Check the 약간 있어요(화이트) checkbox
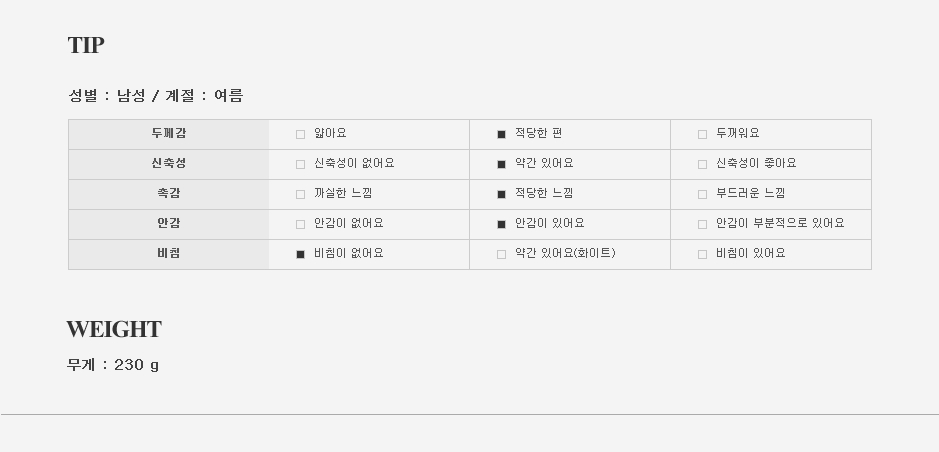 [501, 254]
